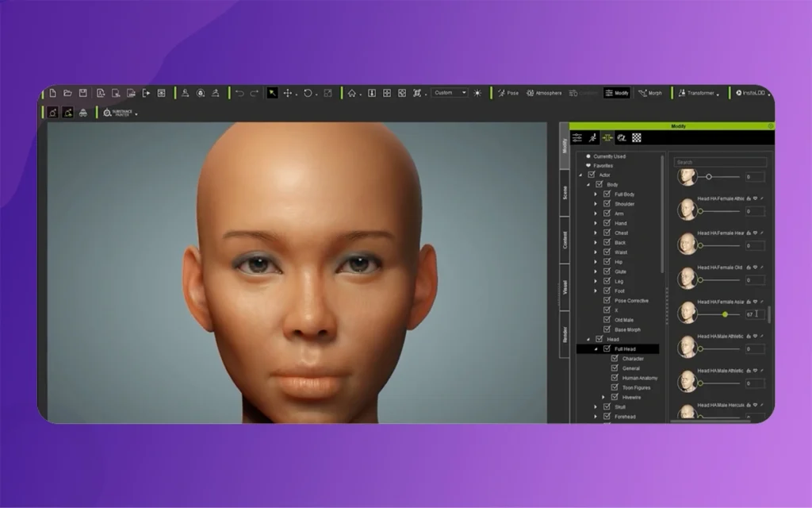812x508 pixels.
Task: Click the Head HA Female Old thumbnail
Action: [x=688, y=278]
